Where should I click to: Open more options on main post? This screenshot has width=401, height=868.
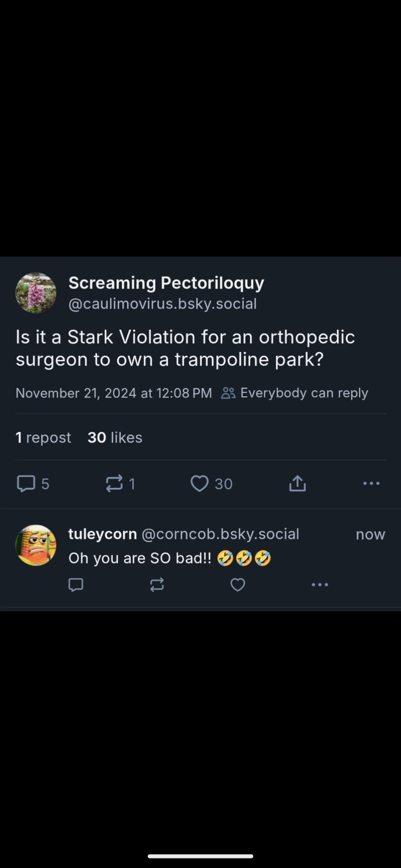(371, 483)
